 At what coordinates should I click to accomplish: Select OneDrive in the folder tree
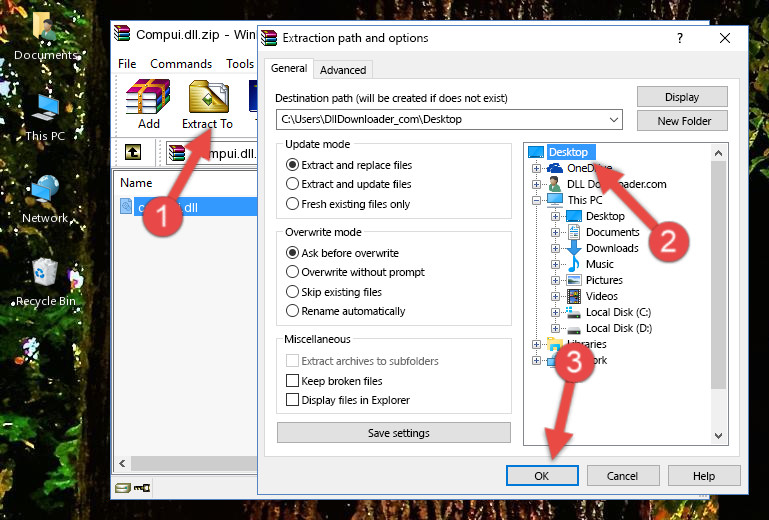click(589, 168)
